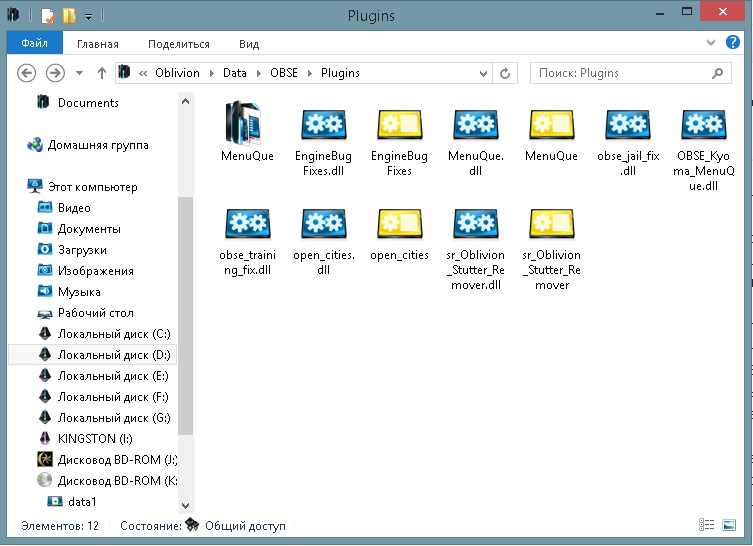This screenshot has width=753, height=546.
Task: Select the open_cities config file icon
Action: [x=400, y=223]
